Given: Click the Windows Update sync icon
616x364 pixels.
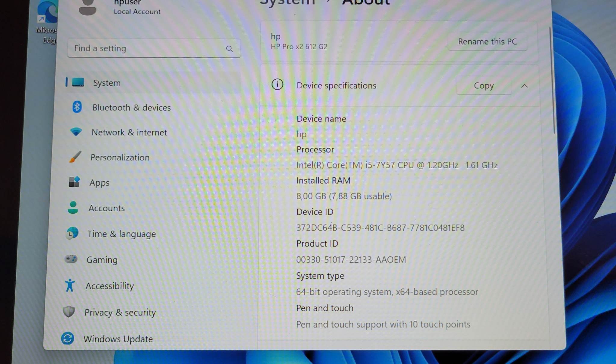Looking at the screenshot, I should click(x=68, y=338).
